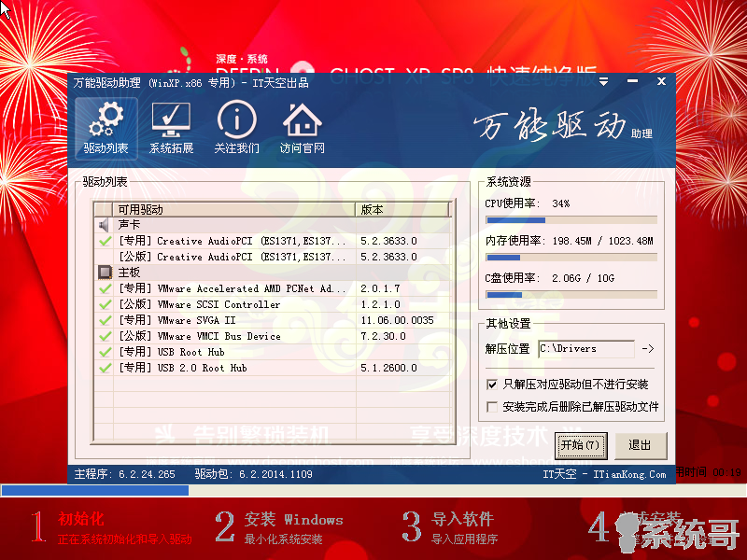Image resolution: width=747 pixels, height=560 pixels.
Task: Select the VMware VMCI Bus Device row name
Action: (200, 336)
